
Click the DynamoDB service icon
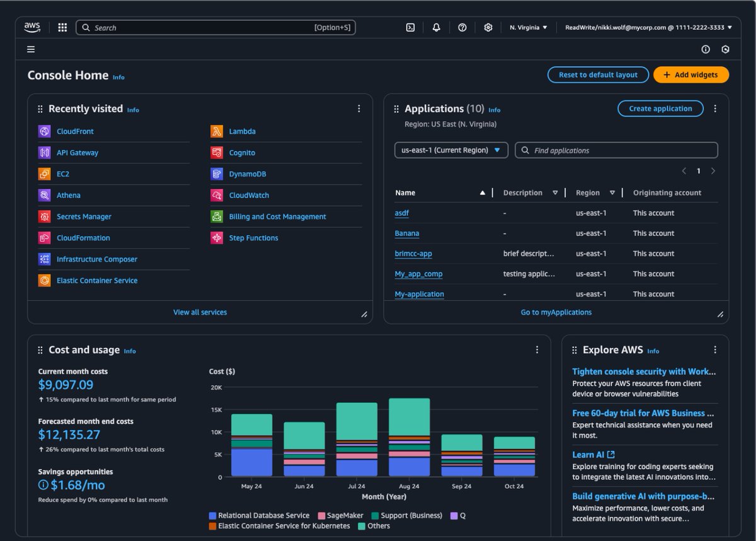coord(217,174)
